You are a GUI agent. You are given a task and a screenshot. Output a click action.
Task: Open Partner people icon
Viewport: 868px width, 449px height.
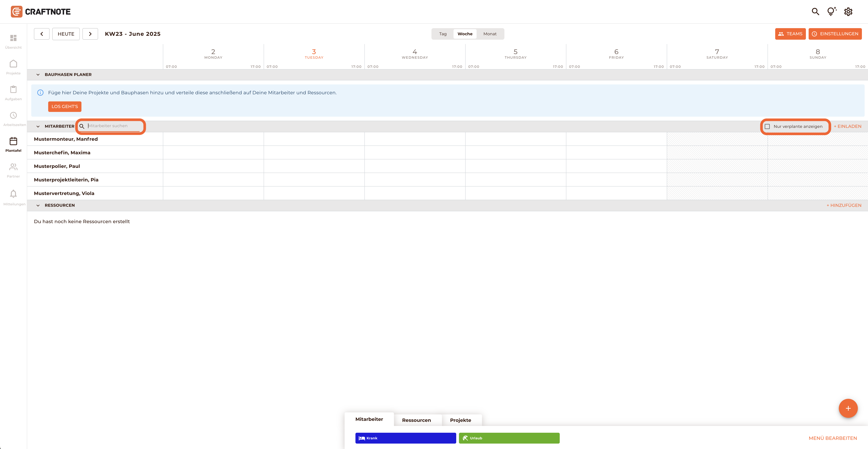click(13, 167)
